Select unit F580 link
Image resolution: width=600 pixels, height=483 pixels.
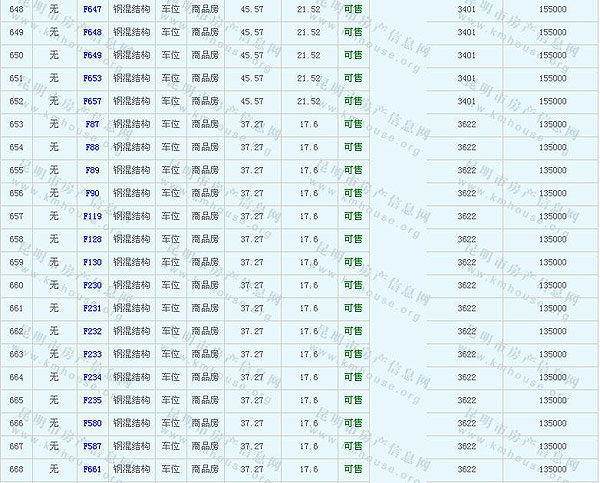(x=92, y=423)
